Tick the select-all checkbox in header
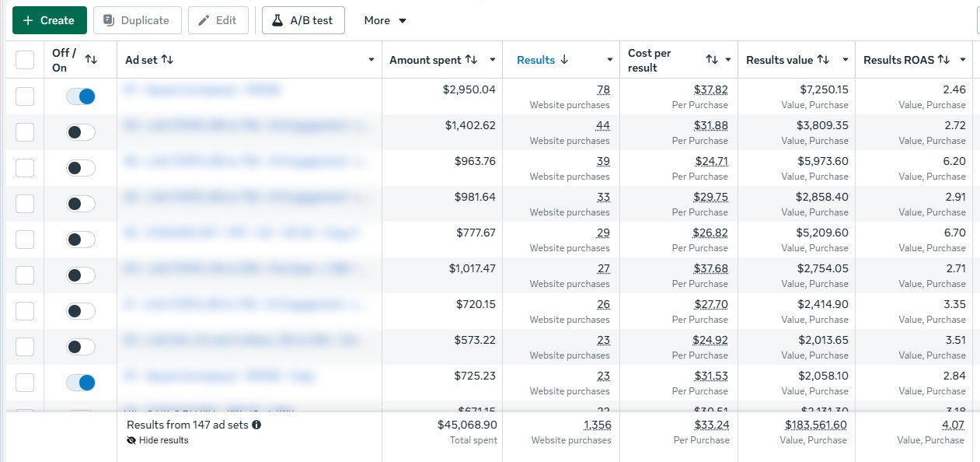 [x=25, y=60]
